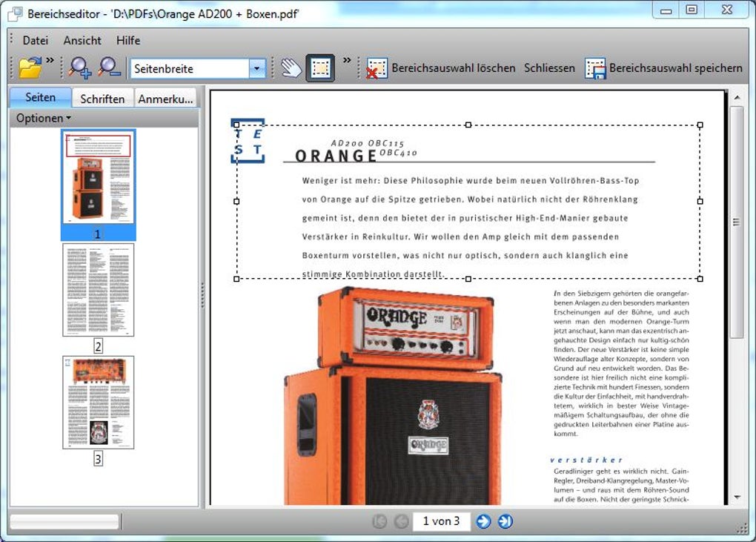Expand the overflow chevron next to folder icon
Screen dimensions: 756x542
[x=50, y=60]
